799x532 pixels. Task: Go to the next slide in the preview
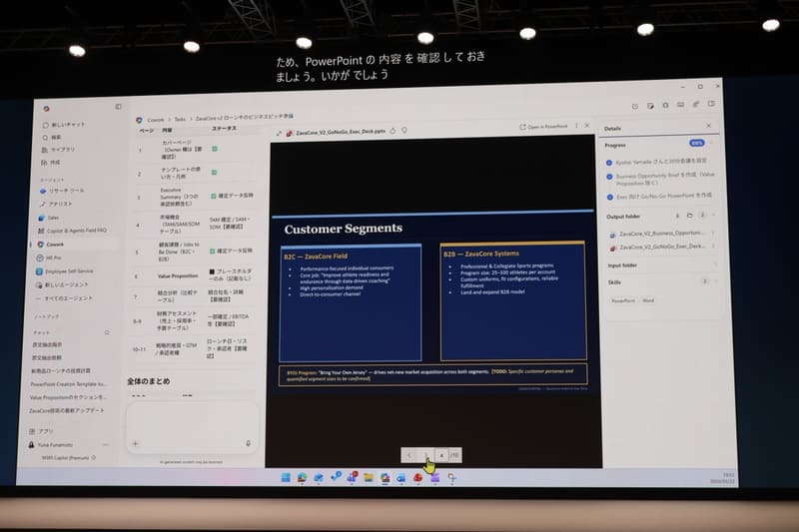pos(426,455)
